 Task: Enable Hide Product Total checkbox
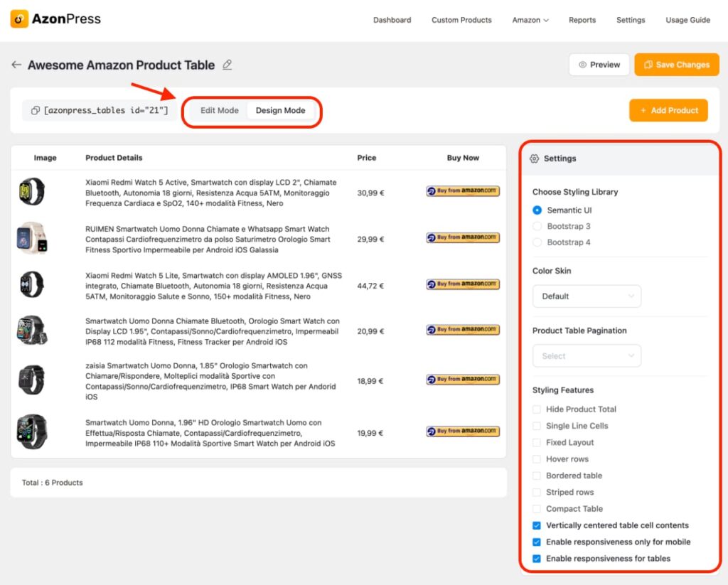tap(537, 409)
